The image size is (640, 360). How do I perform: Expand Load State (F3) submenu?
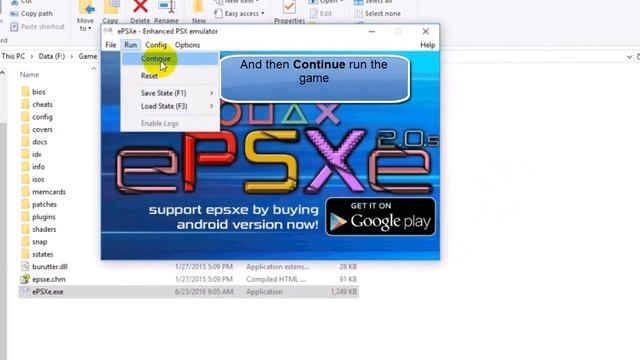point(170,106)
